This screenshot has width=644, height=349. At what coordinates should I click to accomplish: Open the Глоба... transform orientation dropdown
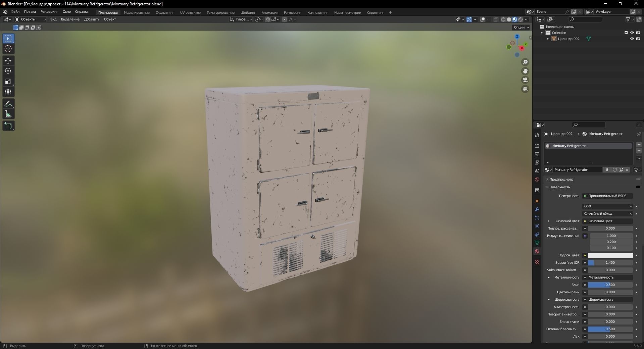[x=241, y=19]
